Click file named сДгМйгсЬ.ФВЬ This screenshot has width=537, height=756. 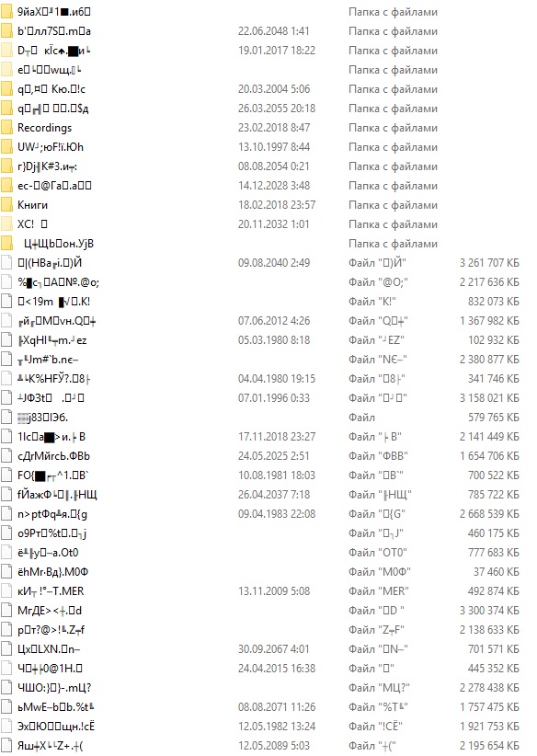pos(53,456)
